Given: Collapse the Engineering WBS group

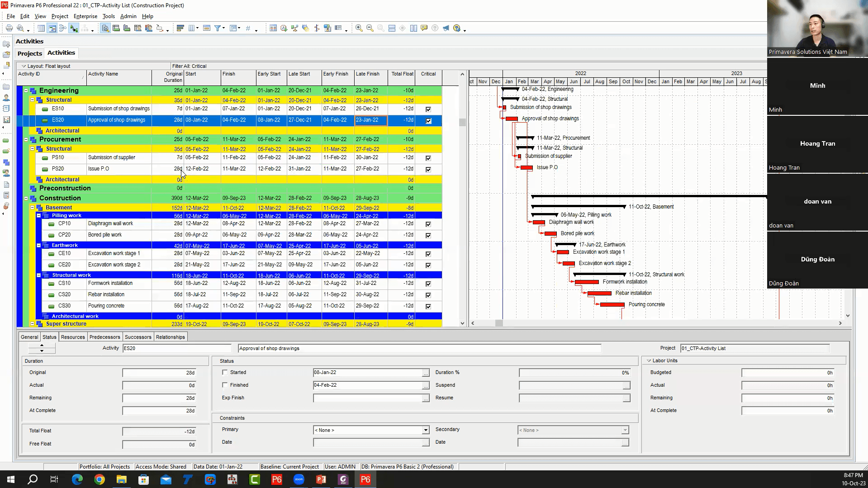Looking at the screenshot, I should tap(26, 90).
